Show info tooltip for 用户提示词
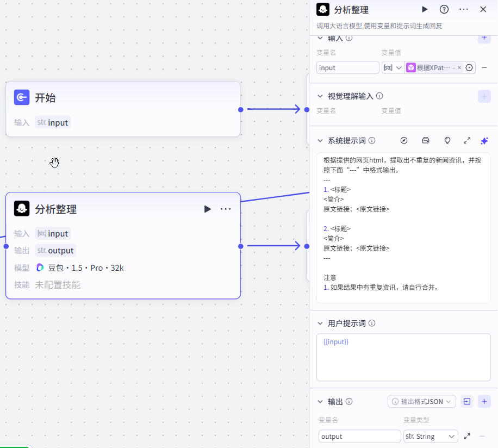The image size is (498, 448). tap(372, 323)
